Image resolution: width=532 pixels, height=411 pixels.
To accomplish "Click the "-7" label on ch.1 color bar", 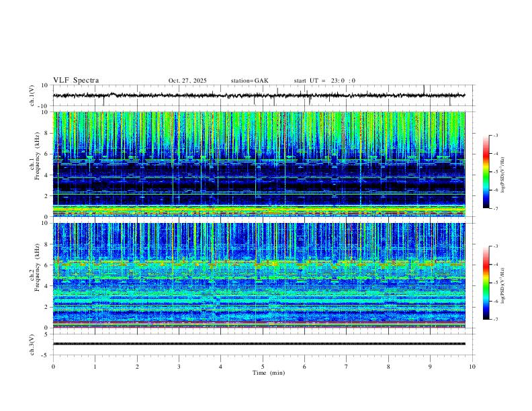I will click(496, 208).
